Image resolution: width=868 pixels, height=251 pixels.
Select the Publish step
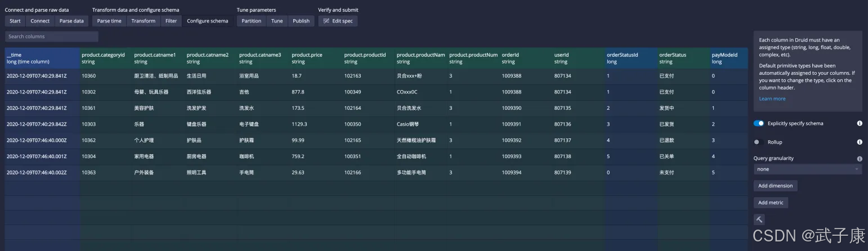pos(301,21)
